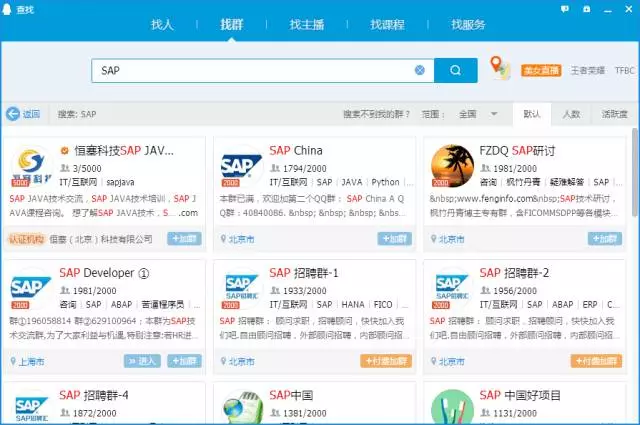Image resolution: width=640 pixels, height=425 pixels.
Task: Select the 找服务 tab
Action: (x=467, y=24)
